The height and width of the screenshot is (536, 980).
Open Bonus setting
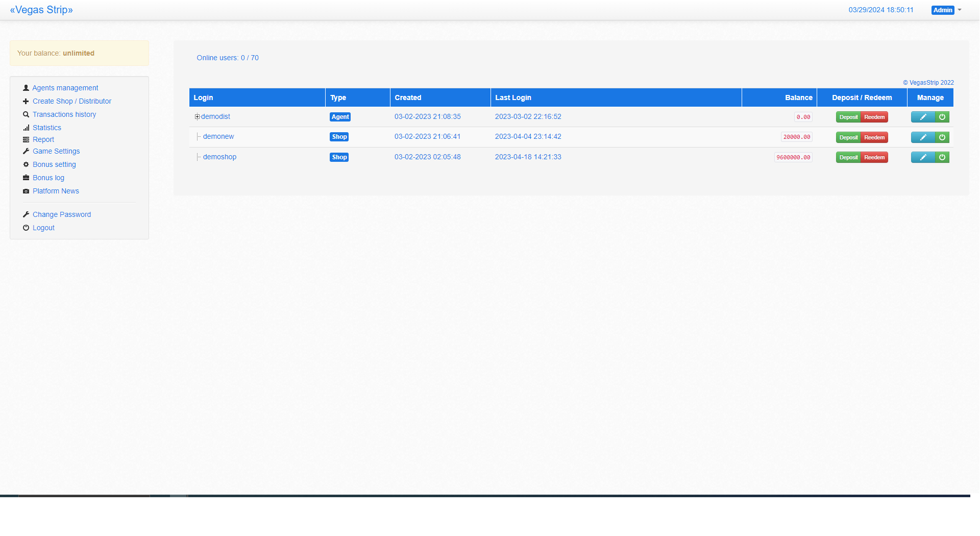[54, 164]
